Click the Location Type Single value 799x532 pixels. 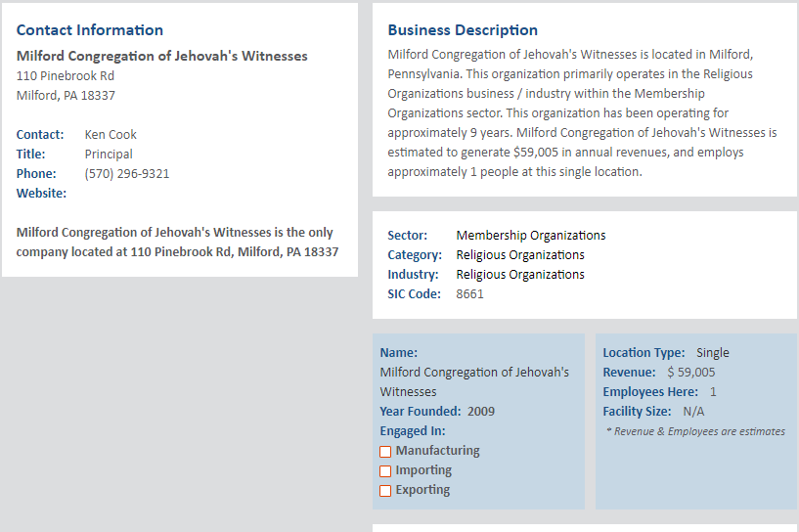[712, 353]
